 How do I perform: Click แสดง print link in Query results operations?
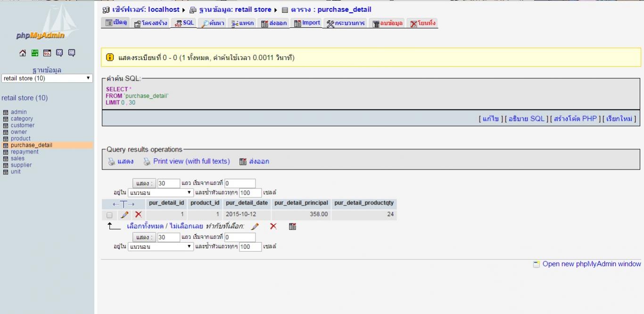tap(125, 161)
